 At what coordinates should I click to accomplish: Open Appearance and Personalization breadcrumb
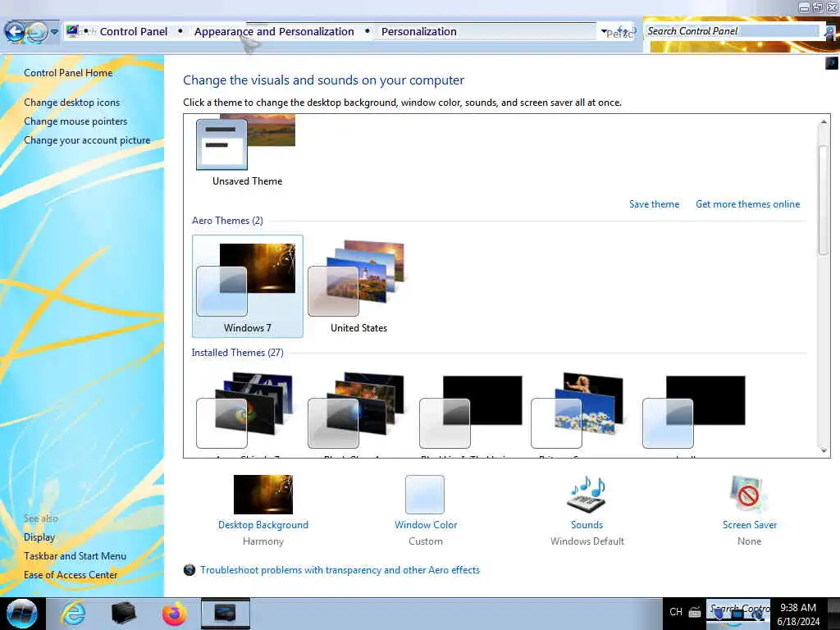click(274, 32)
